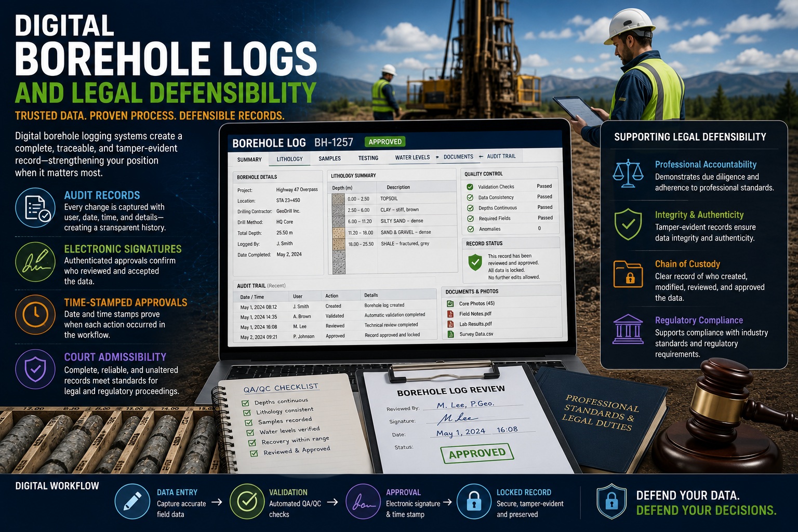This screenshot has height=532, width=798.
Task: Click the Lab Results.pdf file icon
Action: pyautogui.click(x=450, y=324)
